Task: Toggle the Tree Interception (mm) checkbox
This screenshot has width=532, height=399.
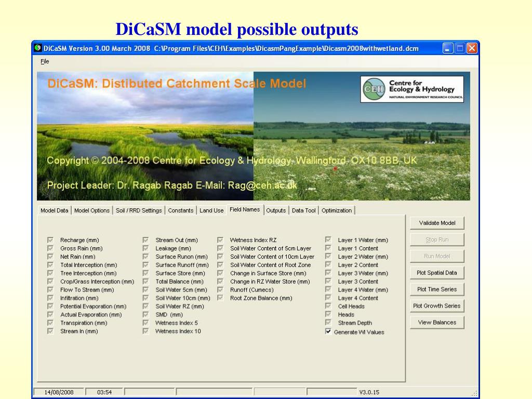Action: (50, 273)
